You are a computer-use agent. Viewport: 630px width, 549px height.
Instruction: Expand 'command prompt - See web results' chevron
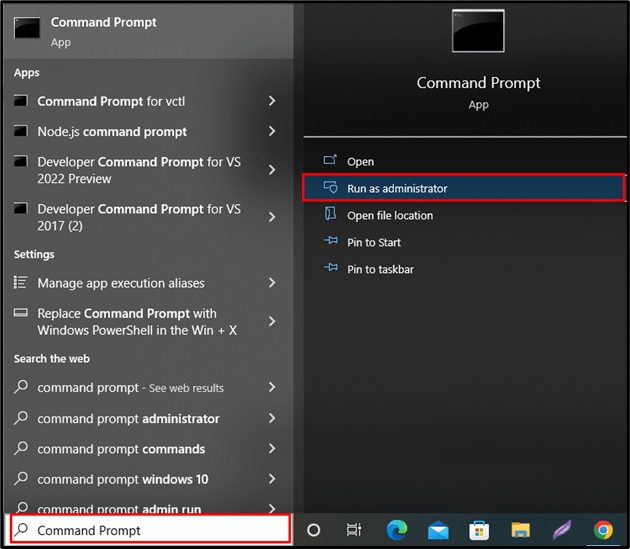tap(272, 387)
